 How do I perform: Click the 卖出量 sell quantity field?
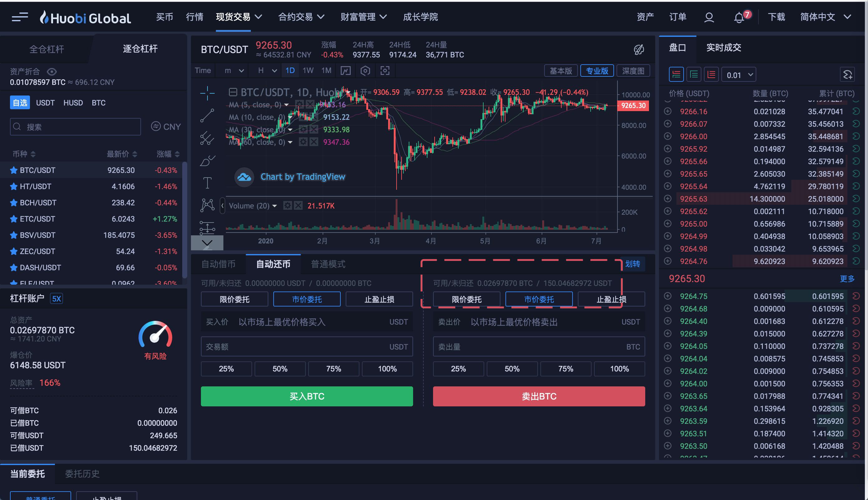539,347
